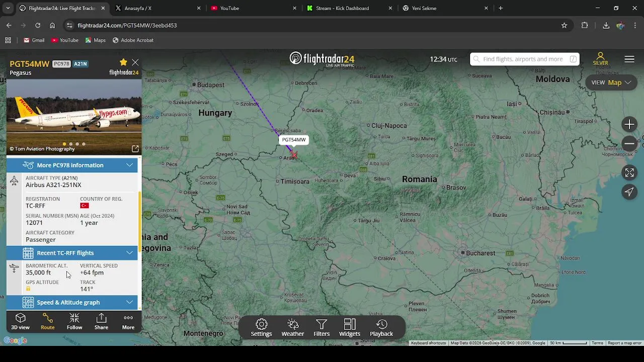This screenshot has height=362, width=644.
Task: Click the GPS altitude lock icon
Action: (x=28, y=289)
